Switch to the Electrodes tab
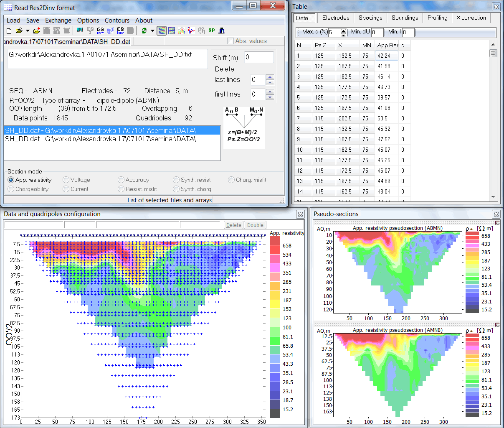 tap(335, 18)
